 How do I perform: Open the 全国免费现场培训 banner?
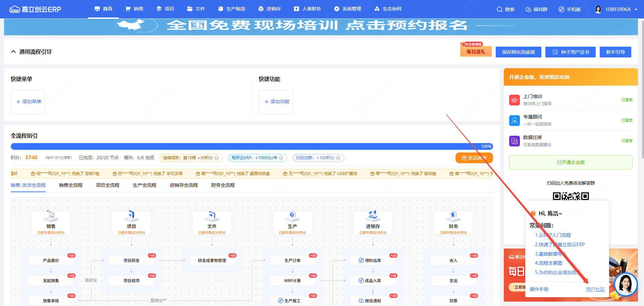click(x=321, y=27)
